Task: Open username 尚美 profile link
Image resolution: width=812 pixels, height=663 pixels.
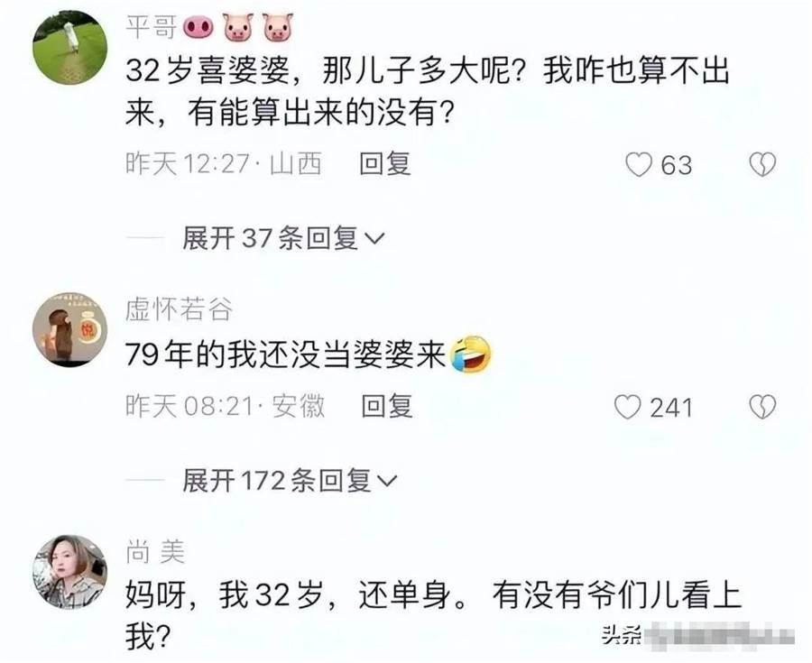Action: pos(155,552)
